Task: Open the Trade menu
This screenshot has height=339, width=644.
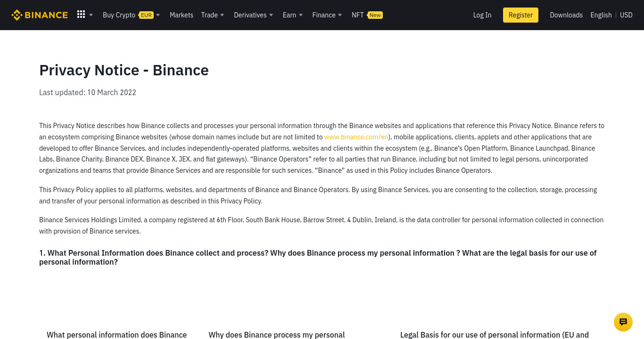Action: tap(209, 15)
